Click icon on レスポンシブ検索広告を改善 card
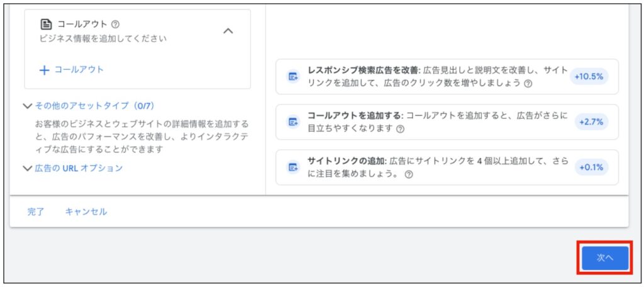 292,77
